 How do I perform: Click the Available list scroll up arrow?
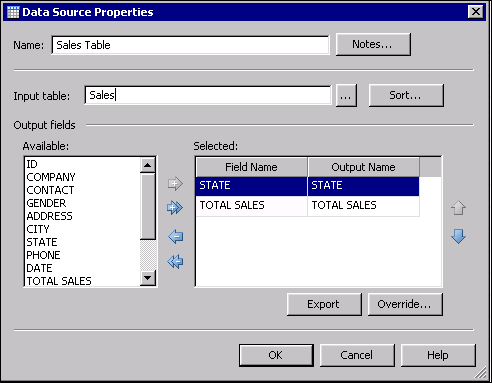tap(148, 165)
